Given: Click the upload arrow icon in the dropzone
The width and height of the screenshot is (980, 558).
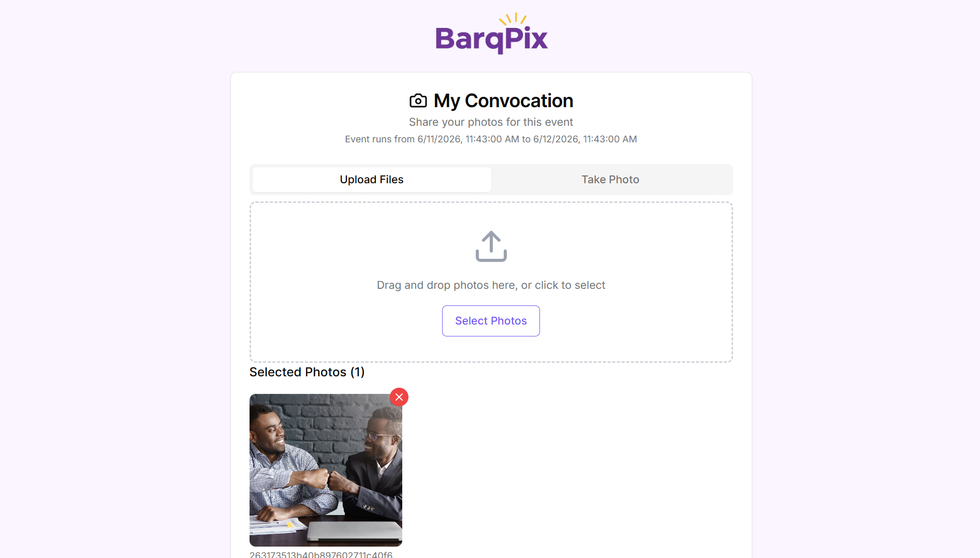Looking at the screenshot, I should tap(491, 246).
